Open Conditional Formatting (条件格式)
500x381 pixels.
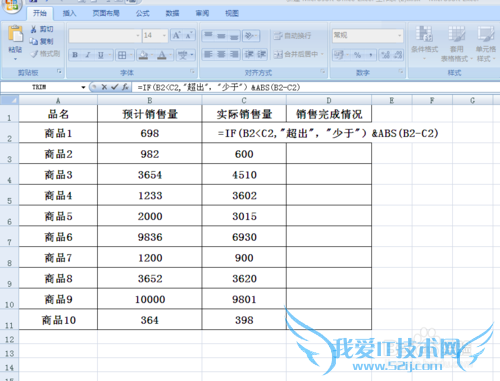pos(424,43)
